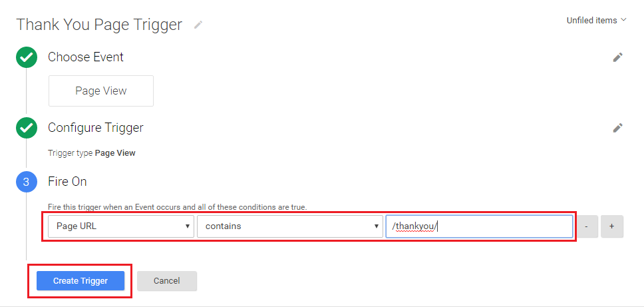Click the blue step 3 circle
This screenshot has height=307, width=644.
26,182
